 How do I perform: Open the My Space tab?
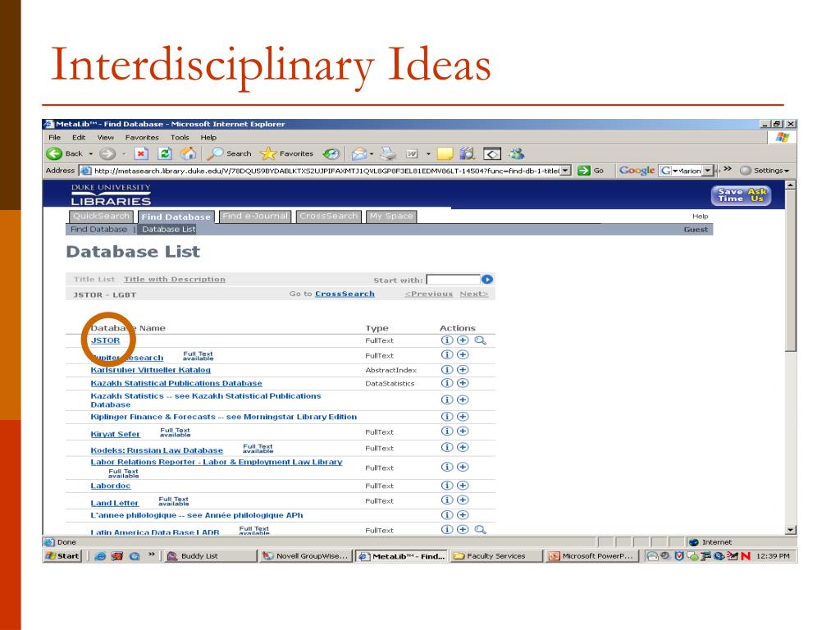391,217
